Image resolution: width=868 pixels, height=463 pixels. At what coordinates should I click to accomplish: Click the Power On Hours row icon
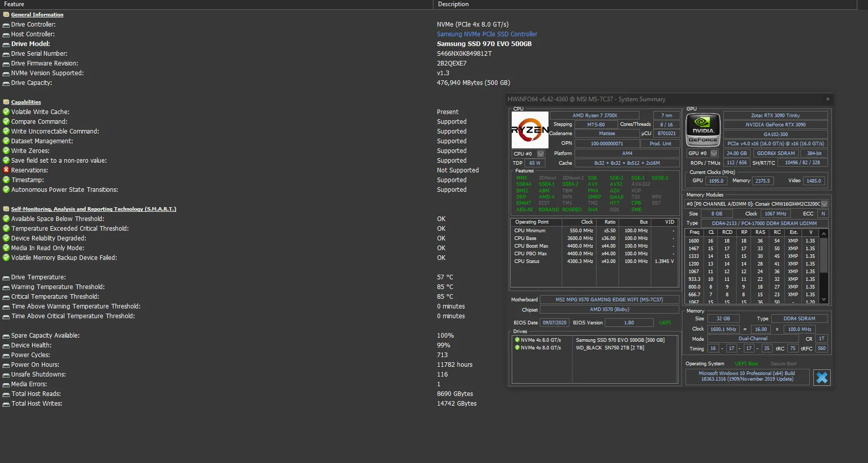(x=6, y=365)
